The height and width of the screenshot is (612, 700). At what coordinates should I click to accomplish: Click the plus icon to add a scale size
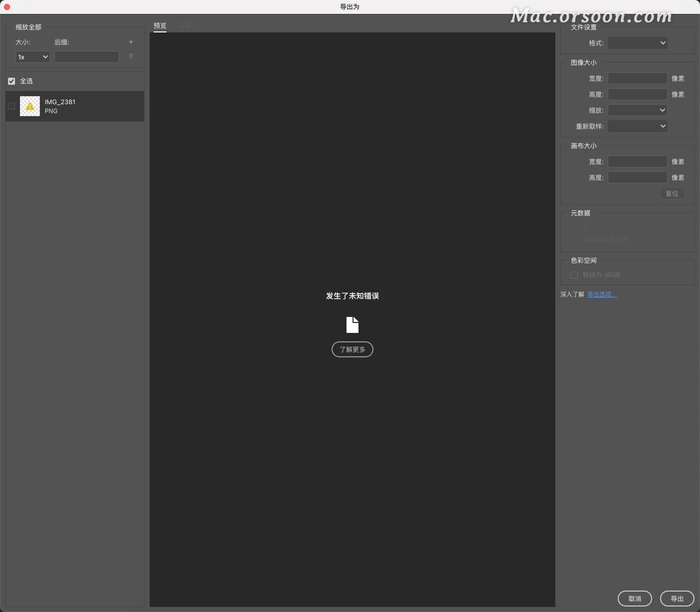[x=131, y=42]
